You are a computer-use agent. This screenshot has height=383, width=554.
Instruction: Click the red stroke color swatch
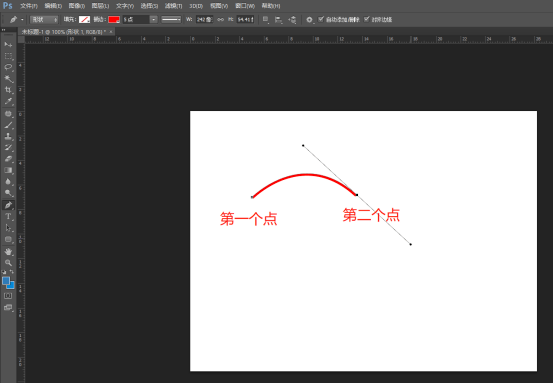click(x=114, y=19)
